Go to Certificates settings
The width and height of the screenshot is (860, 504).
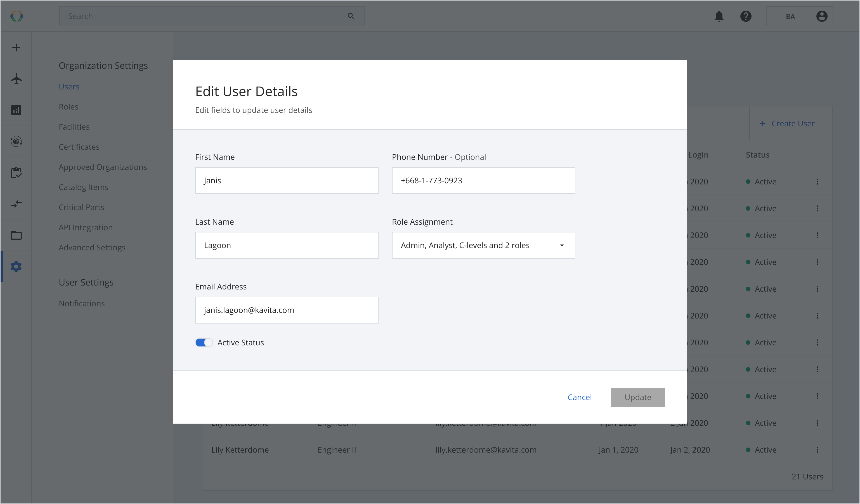(x=79, y=147)
